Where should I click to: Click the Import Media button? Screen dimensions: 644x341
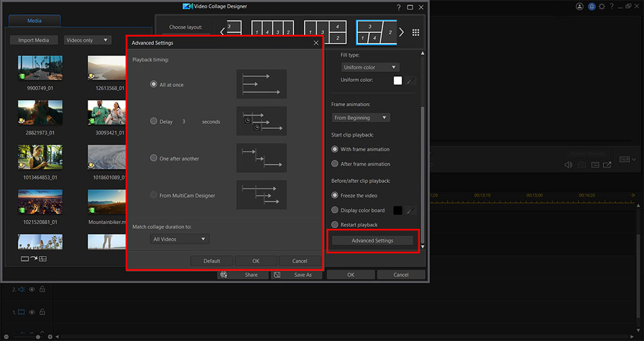pyautogui.click(x=33, y=40)
